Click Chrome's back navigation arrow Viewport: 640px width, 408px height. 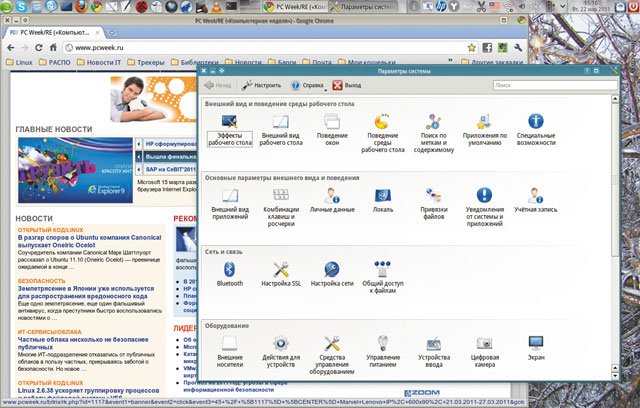[x=11, y=48]
